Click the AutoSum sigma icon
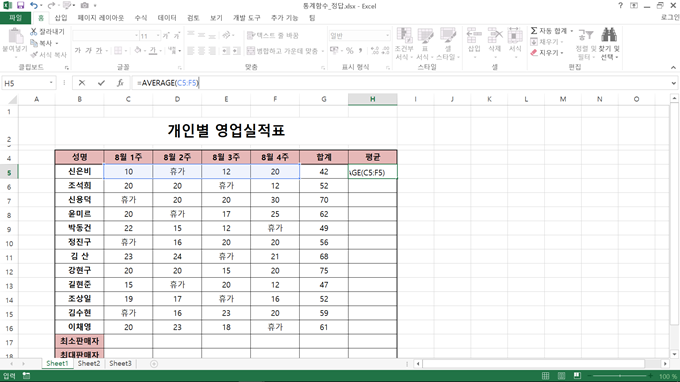The image size is (680, 382). (x=534, y=30)
